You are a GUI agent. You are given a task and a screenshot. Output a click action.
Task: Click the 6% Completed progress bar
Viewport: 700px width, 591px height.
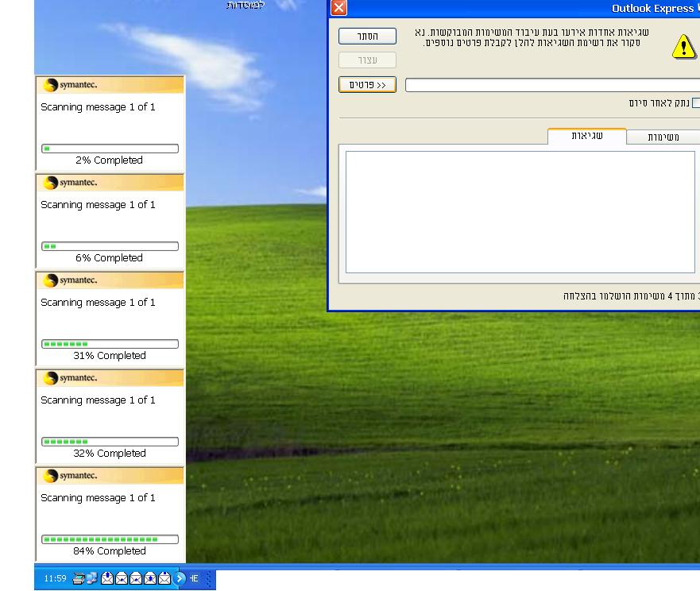(110, 246)
